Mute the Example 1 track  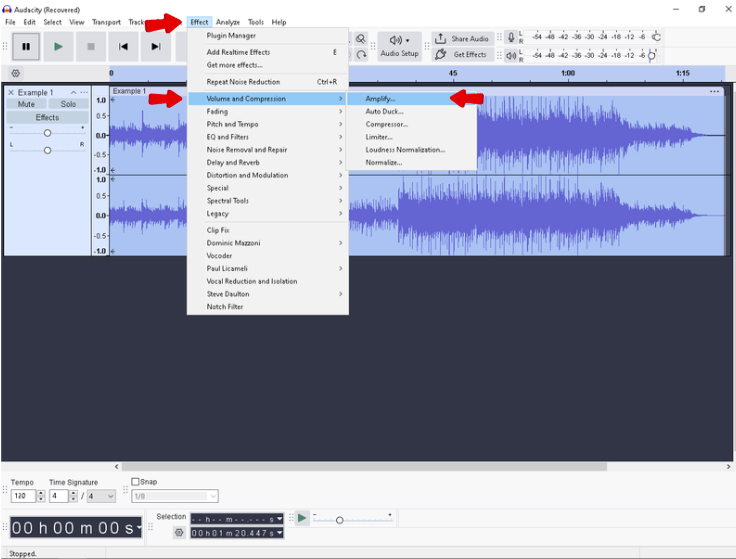pyautogui.click(x=26, y=104)
